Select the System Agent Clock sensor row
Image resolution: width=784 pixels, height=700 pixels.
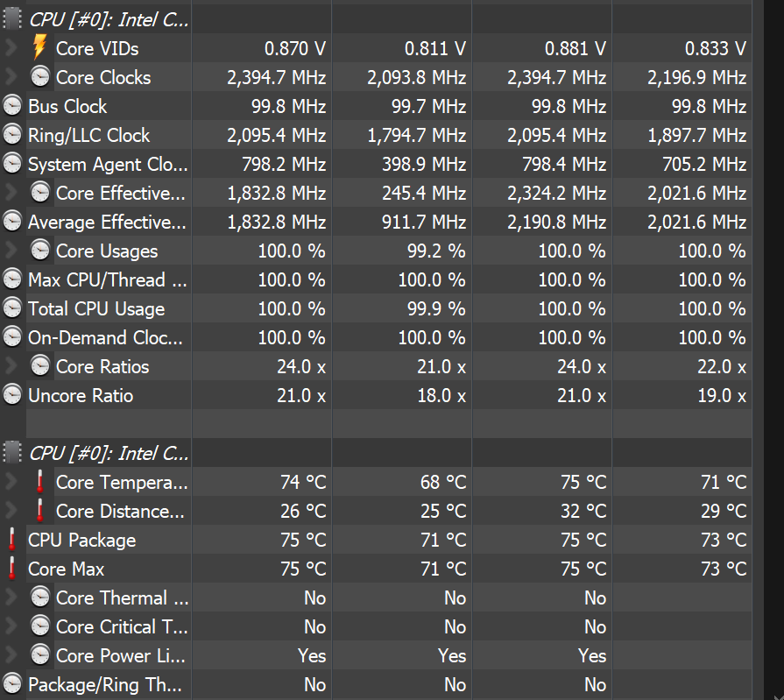coord(107,164)
